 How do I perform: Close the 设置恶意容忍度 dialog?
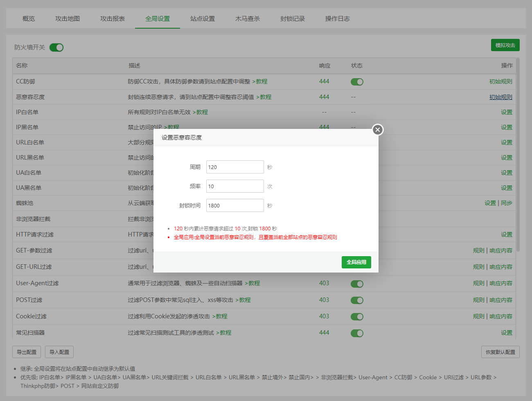(377, 130)
